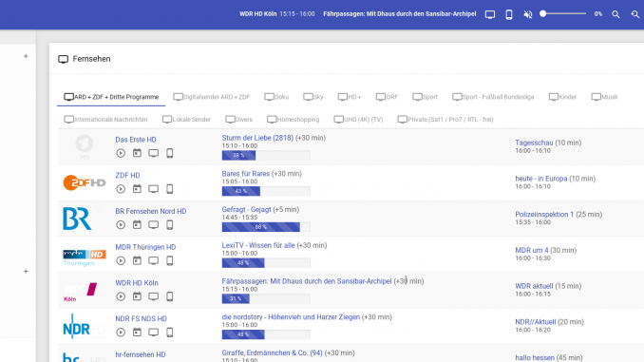Play MDR Thüringen HD channel
644x362 pixels.
121,260
